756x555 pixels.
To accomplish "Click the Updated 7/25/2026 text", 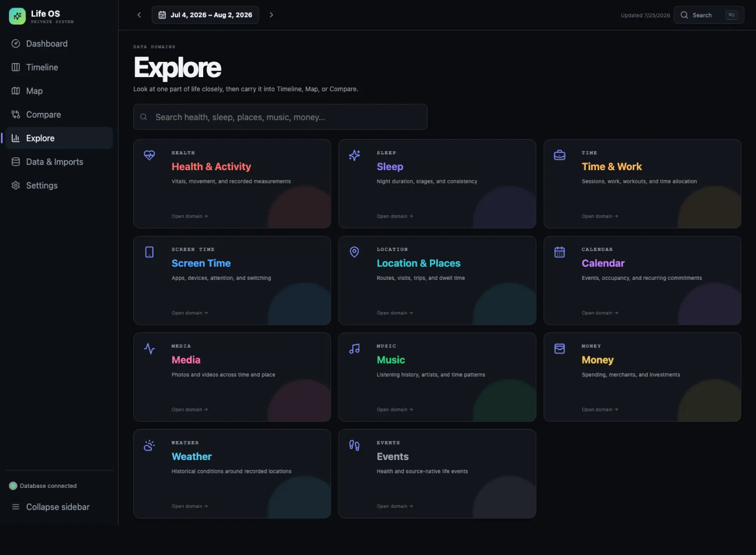I will [645, 15].
